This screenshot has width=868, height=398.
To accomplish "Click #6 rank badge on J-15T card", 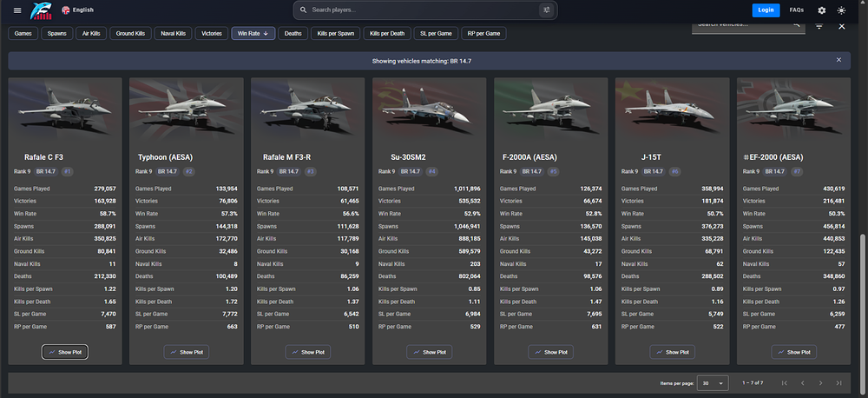I will 675,172.
